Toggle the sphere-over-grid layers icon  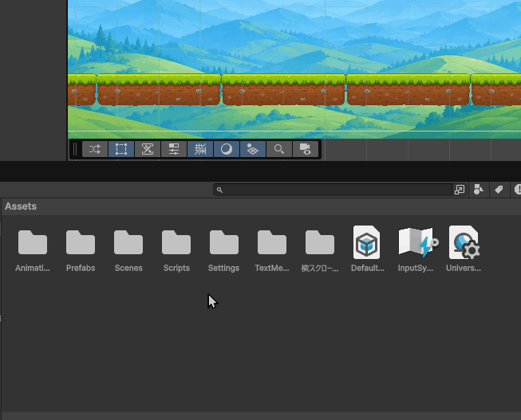point(253,149)
